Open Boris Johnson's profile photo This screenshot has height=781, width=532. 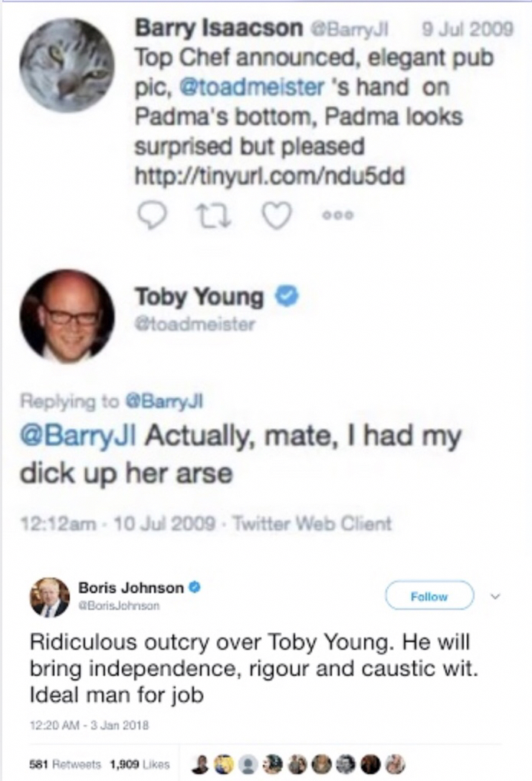pos(50,598)
